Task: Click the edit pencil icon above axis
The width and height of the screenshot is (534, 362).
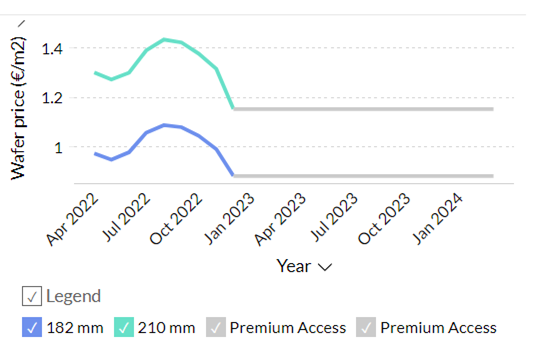Action: pos(21,23)
